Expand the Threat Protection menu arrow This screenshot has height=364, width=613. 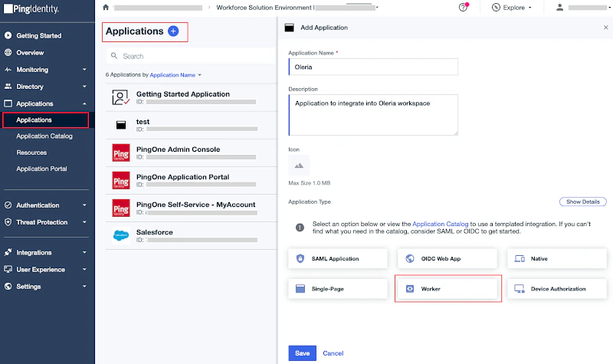pyautogui.click(x=84, y=222)
